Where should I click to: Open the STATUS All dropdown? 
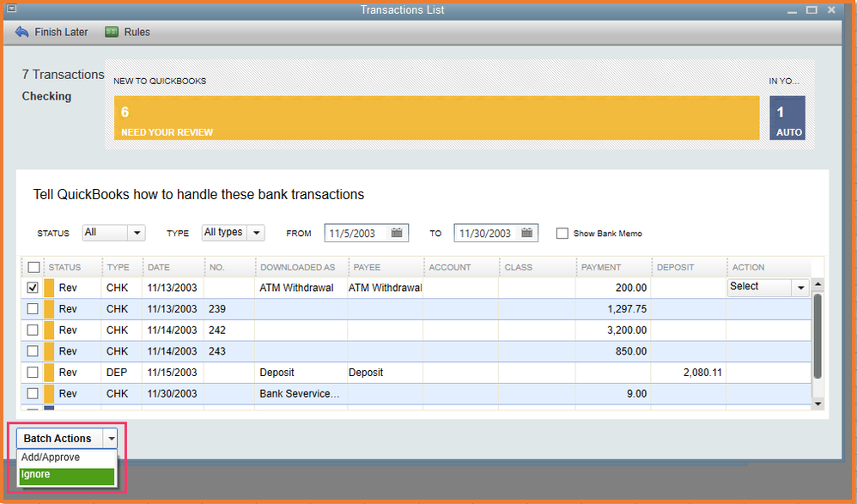113,233
